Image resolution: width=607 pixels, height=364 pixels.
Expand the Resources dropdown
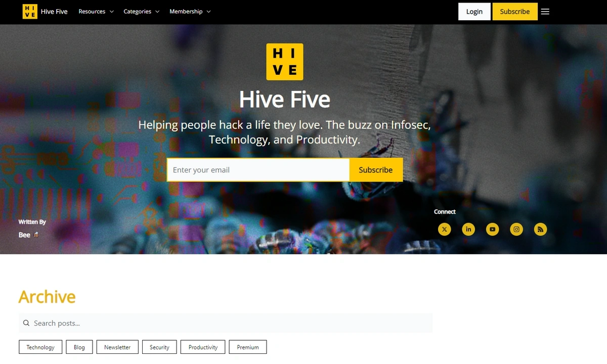(96, 12)
